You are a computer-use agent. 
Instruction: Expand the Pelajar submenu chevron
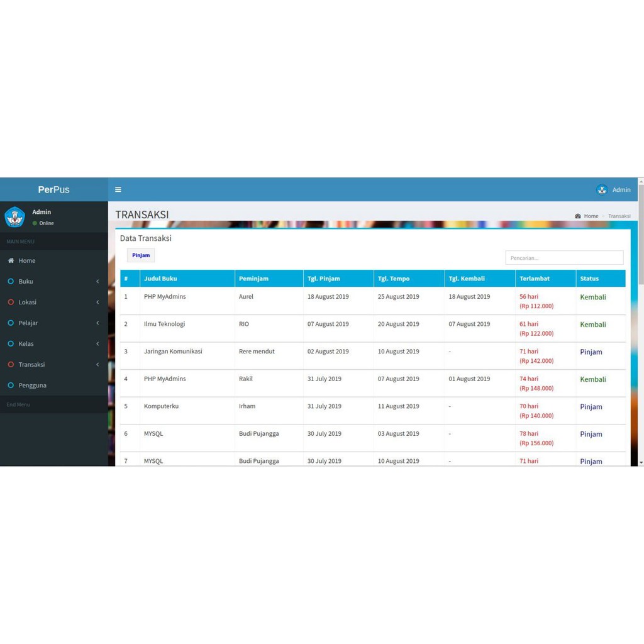(x=97, y=323)
